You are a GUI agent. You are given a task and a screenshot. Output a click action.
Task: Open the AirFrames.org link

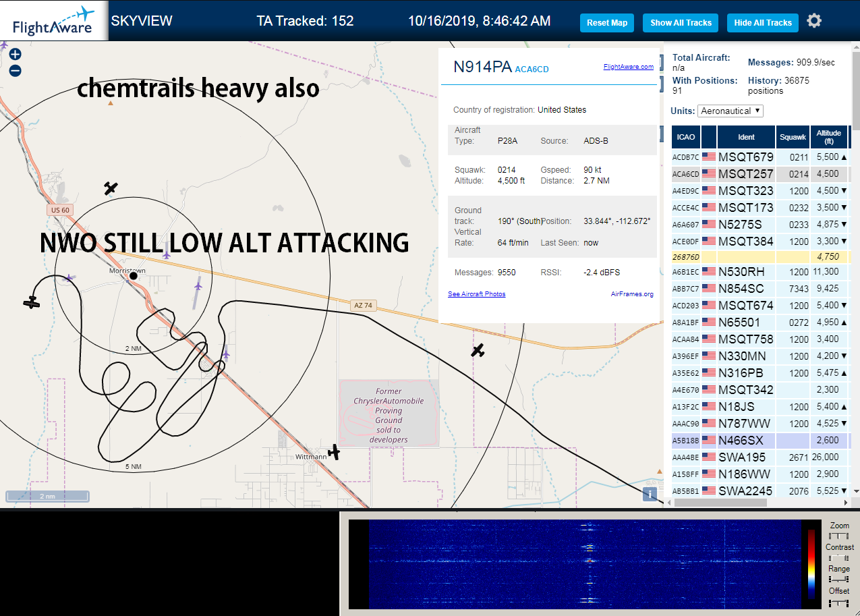coord(632,294)
